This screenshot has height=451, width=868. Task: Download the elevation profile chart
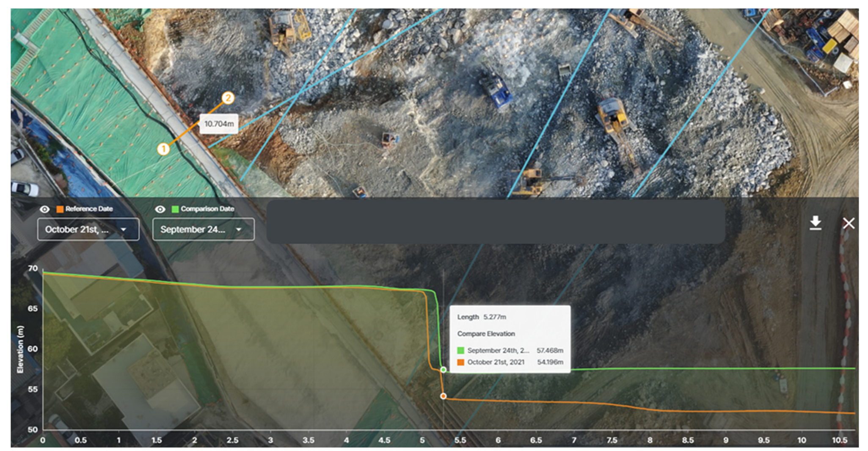pos(815,223)
